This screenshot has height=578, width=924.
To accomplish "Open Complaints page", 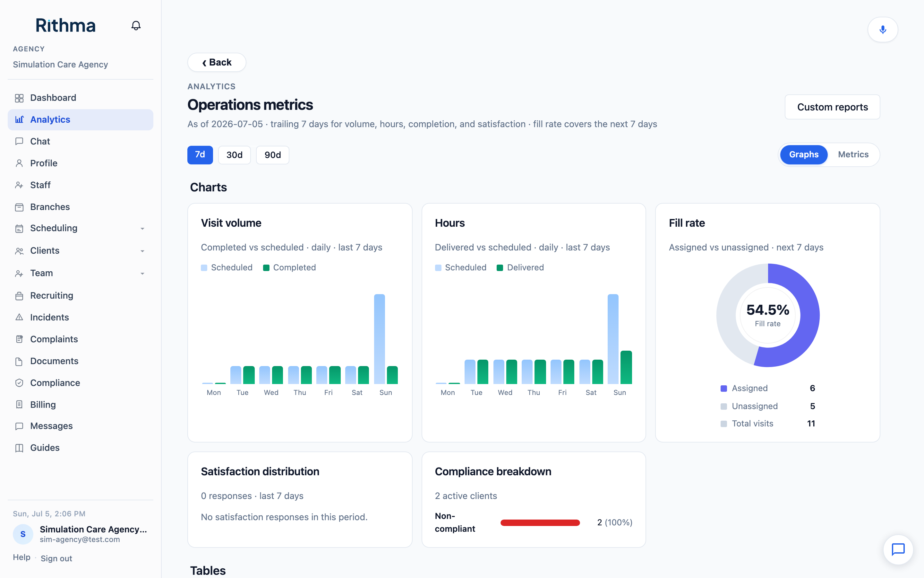I will [81, 339].
